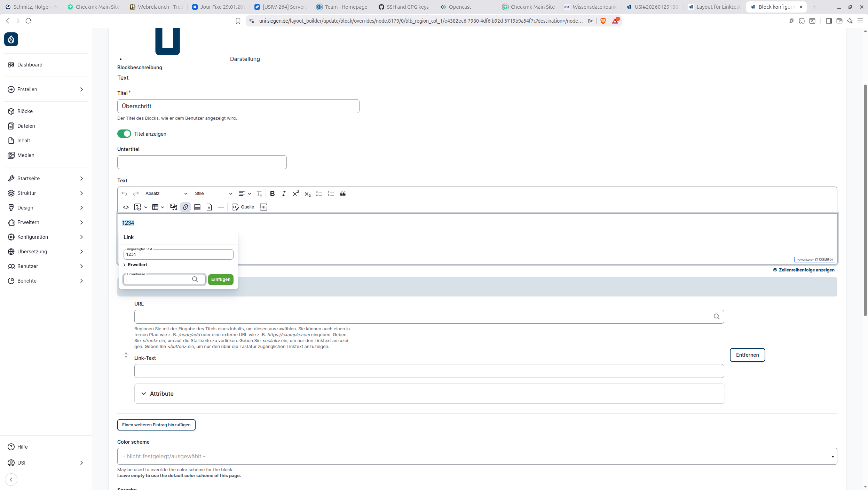Click the numbered list icon

pos(331,193)
